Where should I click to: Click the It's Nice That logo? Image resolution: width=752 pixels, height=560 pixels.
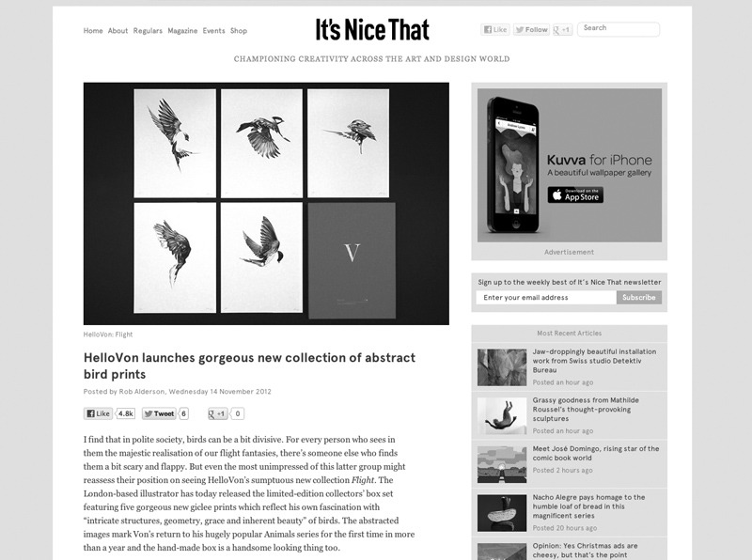click(x=372, y=30)
